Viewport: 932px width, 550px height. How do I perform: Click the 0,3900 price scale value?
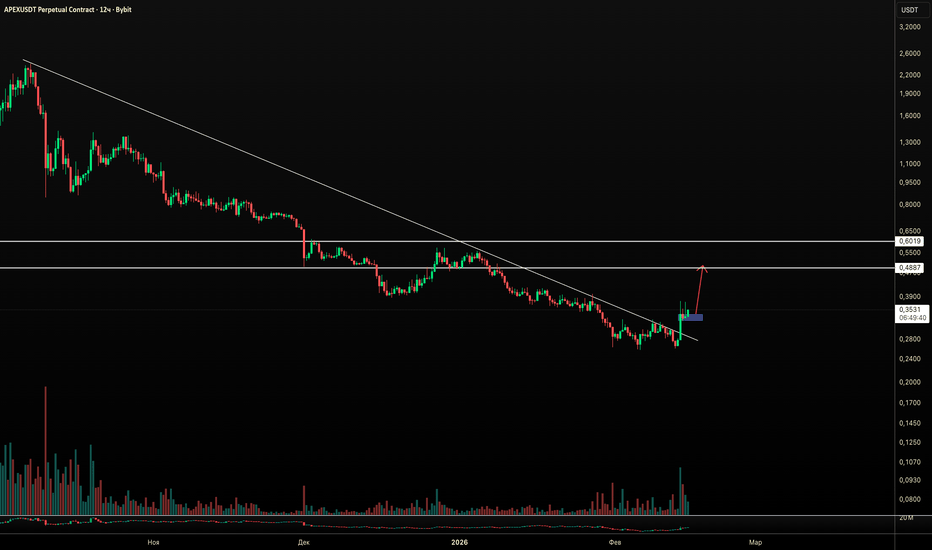(x=910, y=297)
